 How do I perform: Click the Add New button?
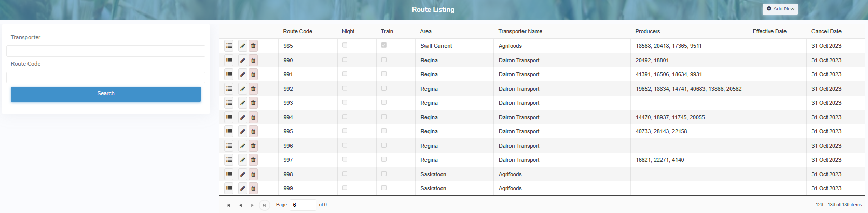(780, 9)
